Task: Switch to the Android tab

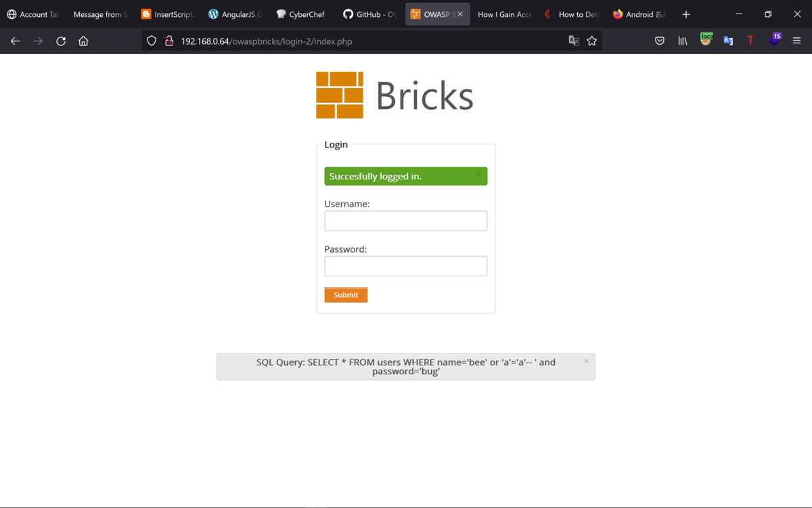Action: pyautogui.click(x=639, y=14)
